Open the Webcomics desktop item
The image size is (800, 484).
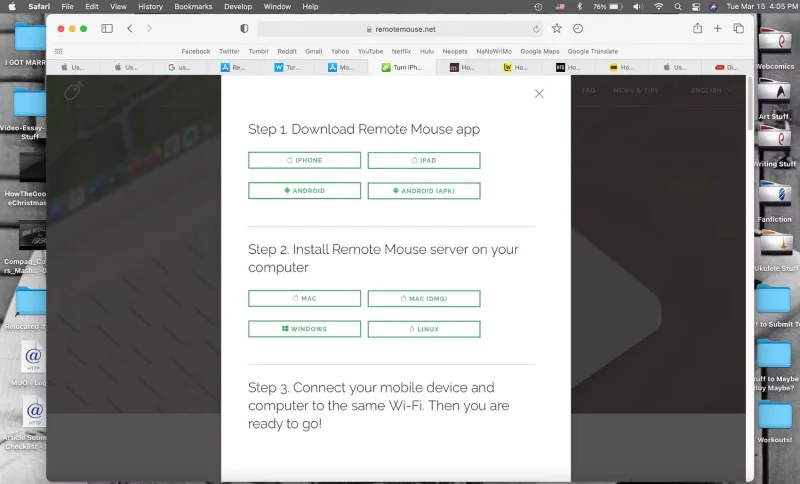pyautogui.click(x=774, y=48)
